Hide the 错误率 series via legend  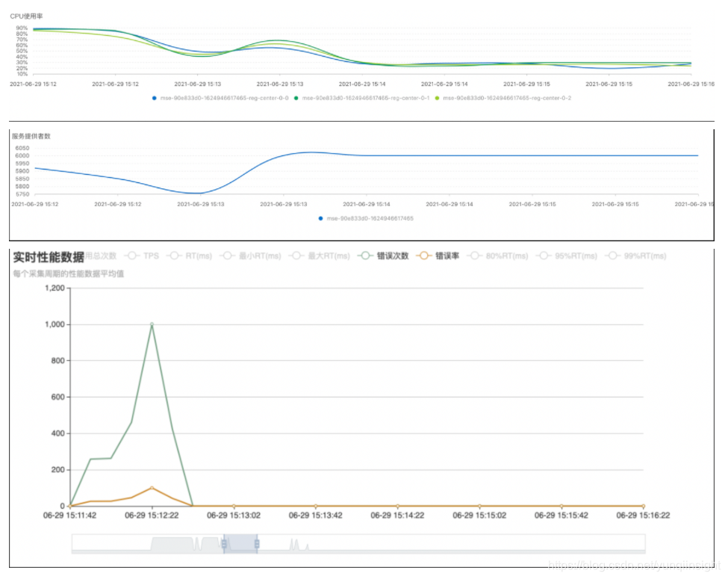pos(438,256)
